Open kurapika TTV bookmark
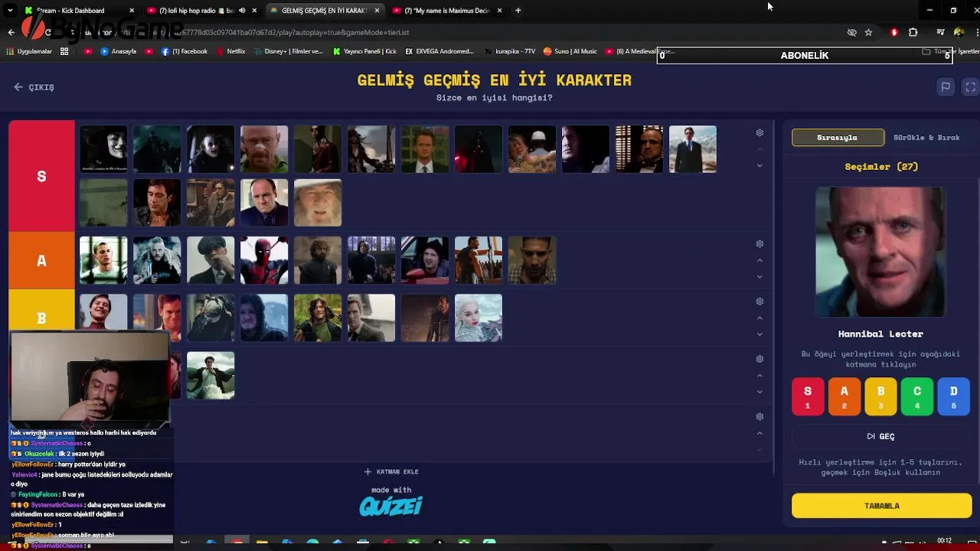The height and width of the screenshot is (551, 980). tap(510, 51)
